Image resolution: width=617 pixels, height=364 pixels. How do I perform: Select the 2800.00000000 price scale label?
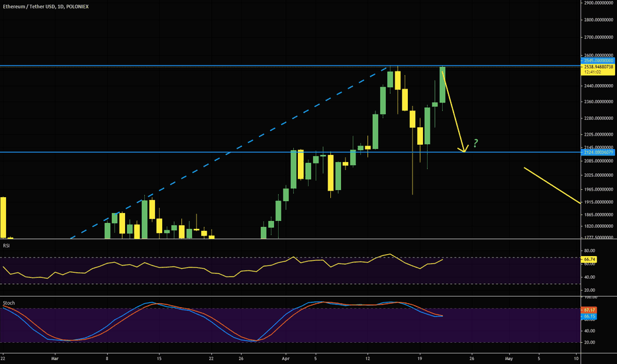click(x=598, y=20)
